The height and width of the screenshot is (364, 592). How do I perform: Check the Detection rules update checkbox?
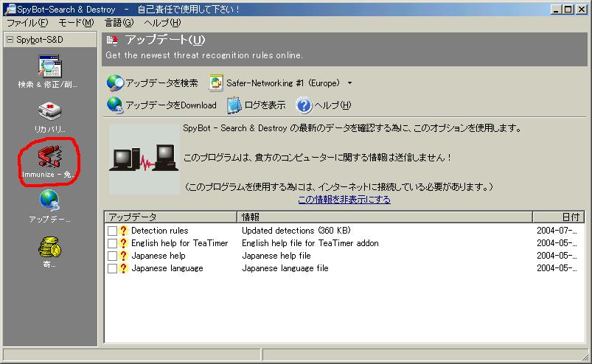coord(112,231)
